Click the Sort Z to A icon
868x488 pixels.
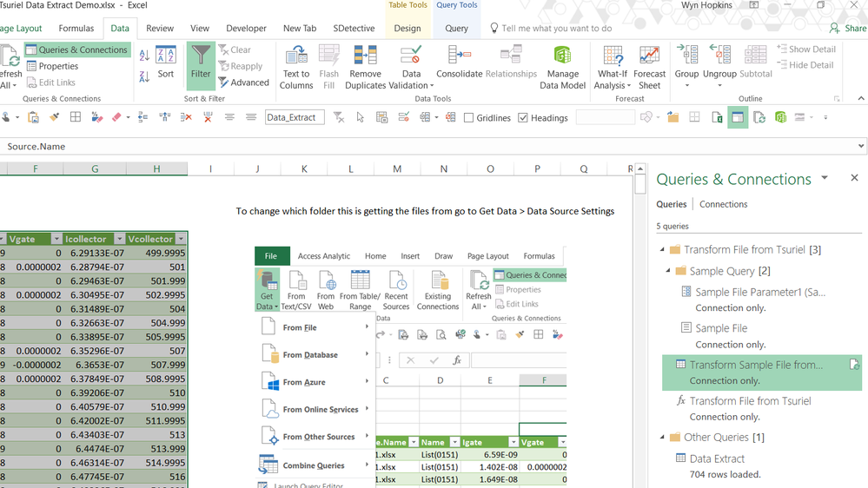click(x=144, y=76)
